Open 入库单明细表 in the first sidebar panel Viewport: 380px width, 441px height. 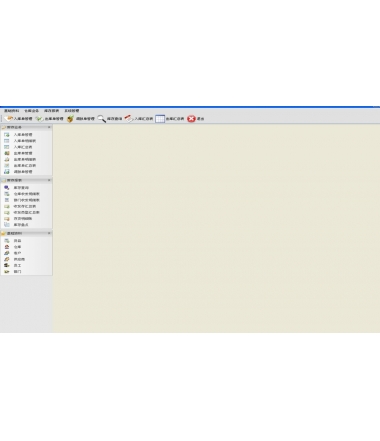(25, 141)
